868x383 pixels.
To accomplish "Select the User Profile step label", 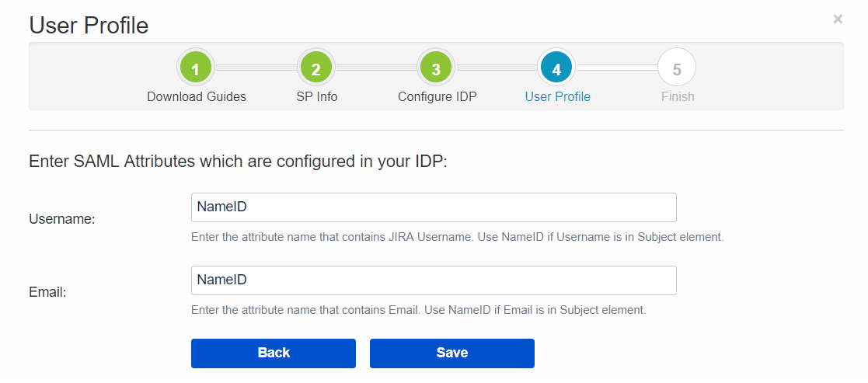I will pos(557,97).
